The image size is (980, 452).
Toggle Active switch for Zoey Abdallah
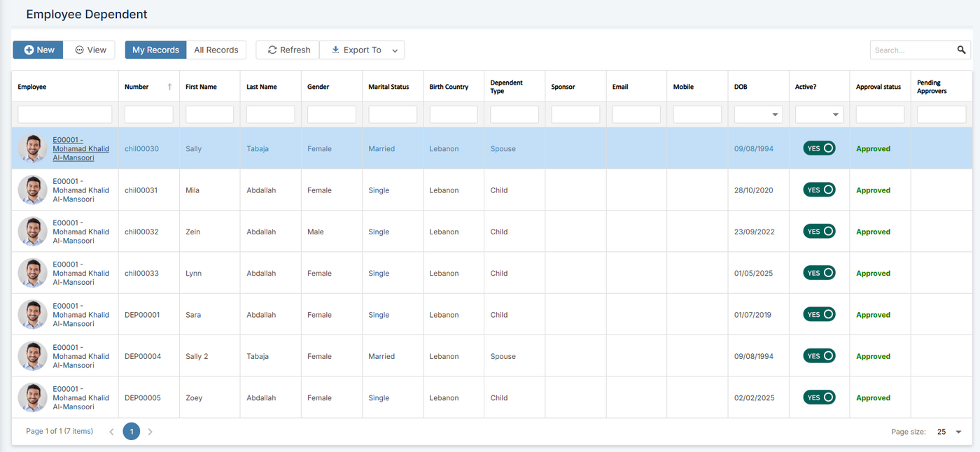[x=819, y=397]
